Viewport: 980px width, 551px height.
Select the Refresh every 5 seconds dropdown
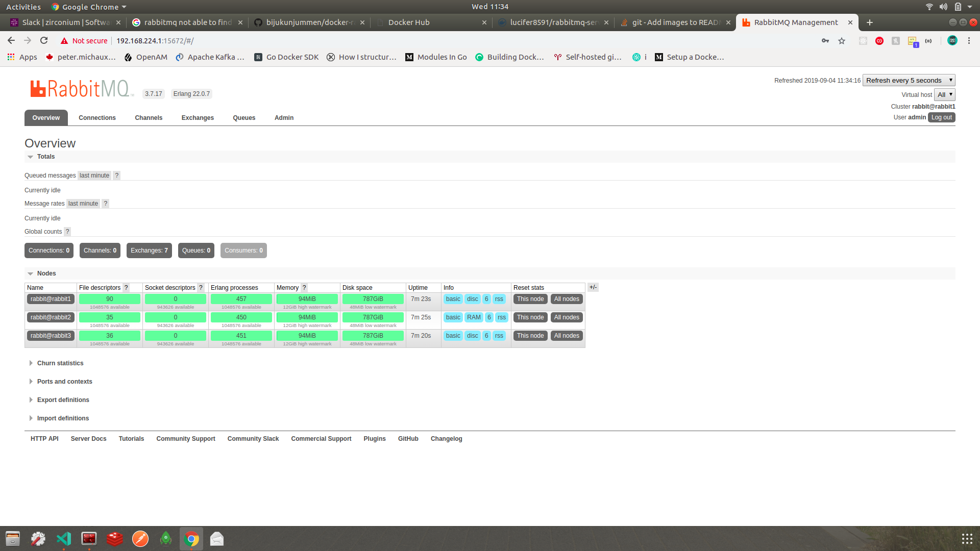(x=909, y=81)
